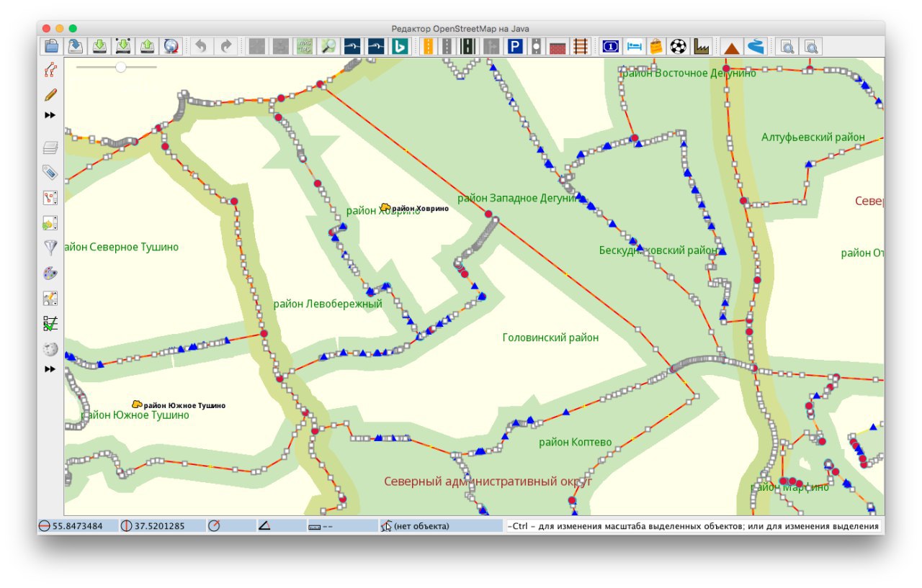Viewport: 922px width, 588px height.
Task: Click the second dark blue way-tool icon
Action: click(x=376, y=46)
